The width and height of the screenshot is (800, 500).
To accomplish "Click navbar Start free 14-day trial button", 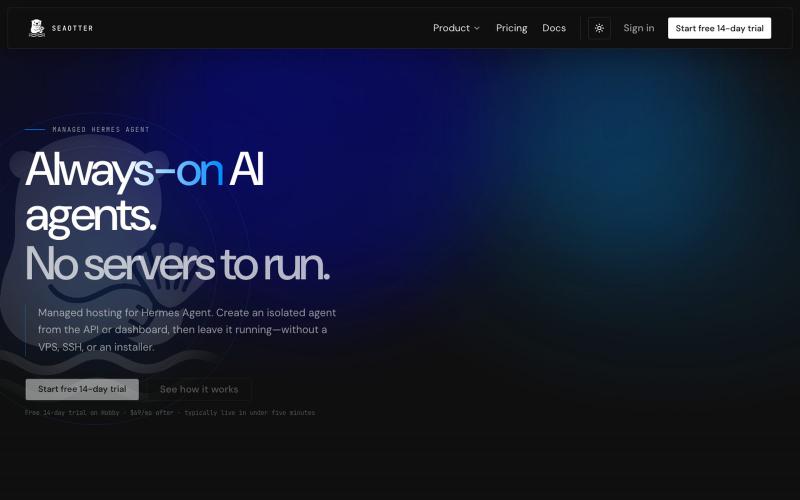I will point(719,28).
